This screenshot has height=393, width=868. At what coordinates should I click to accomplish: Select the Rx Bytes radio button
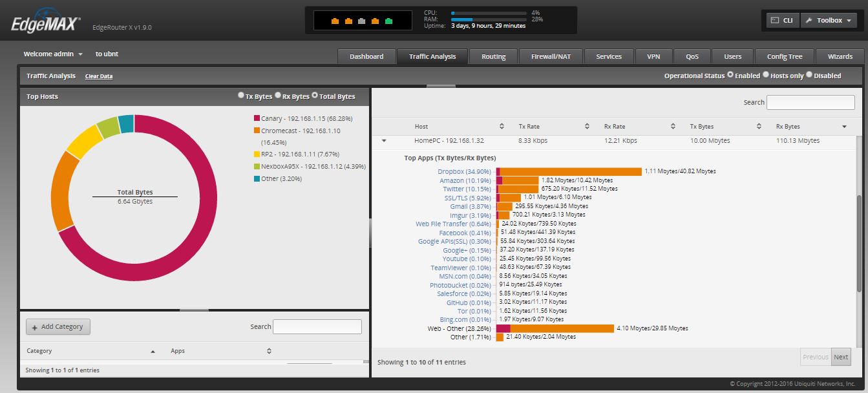click(278, 96)
